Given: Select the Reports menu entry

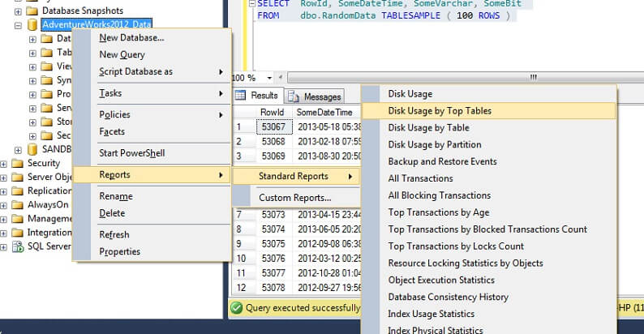Looking at the screenshot, I should pos(152,175).
